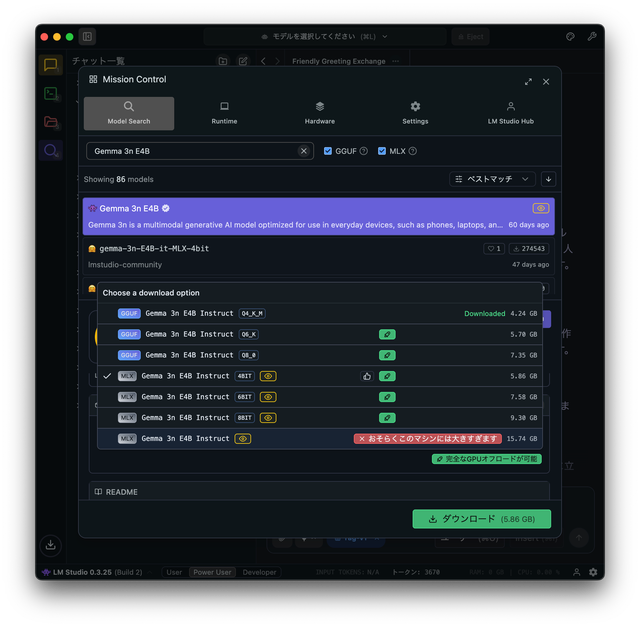Image resolution: width=640 pixels, height=627 pixels.
Task: Open the Developer terminal sidebar icon
Action: (x=50, y=93)
